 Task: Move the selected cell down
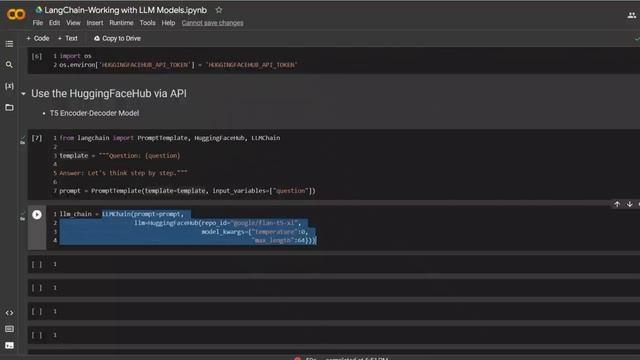(630, 204)
